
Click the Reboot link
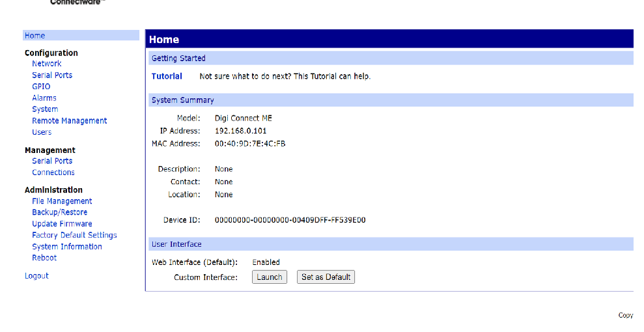coord(44,258)
